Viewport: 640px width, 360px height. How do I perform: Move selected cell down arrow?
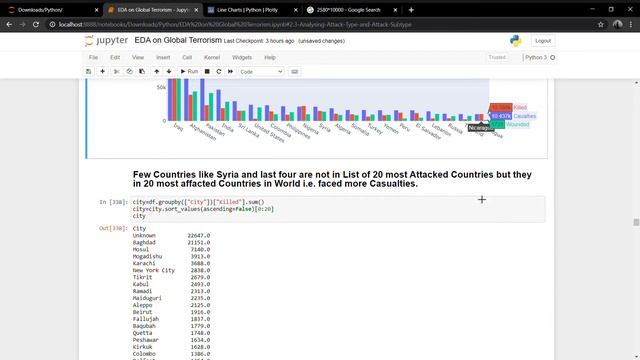tap(169, 71)
